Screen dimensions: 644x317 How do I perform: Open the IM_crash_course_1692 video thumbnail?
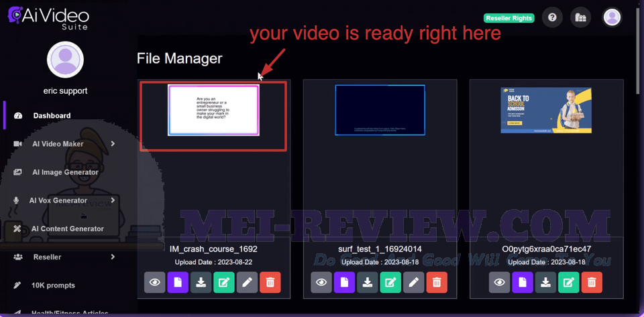[x=213, y=110]
